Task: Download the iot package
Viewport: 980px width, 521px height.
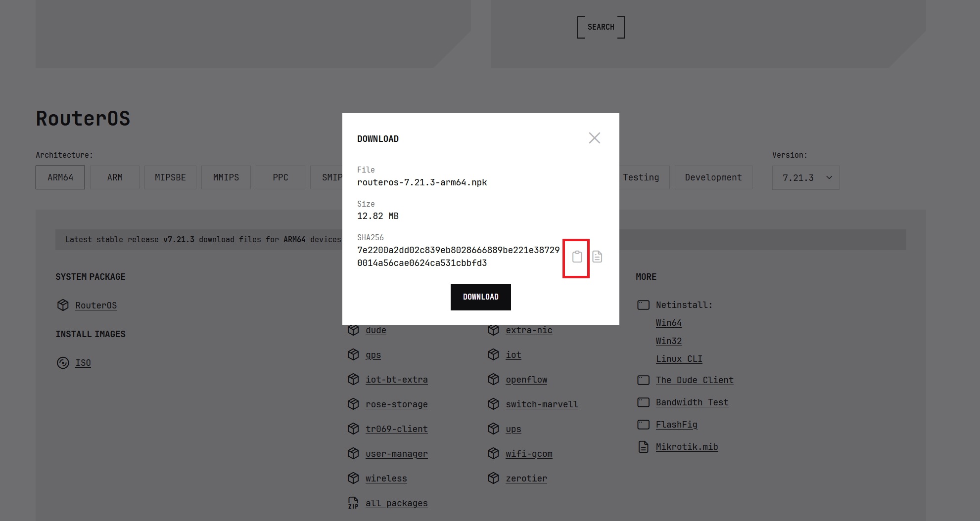Action: coord(513,355)
